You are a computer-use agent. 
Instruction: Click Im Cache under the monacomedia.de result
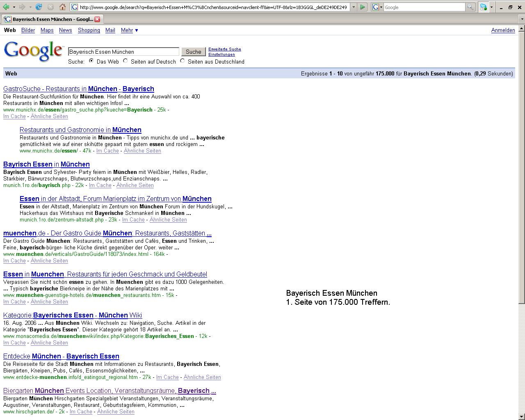[x=14, y=343]
